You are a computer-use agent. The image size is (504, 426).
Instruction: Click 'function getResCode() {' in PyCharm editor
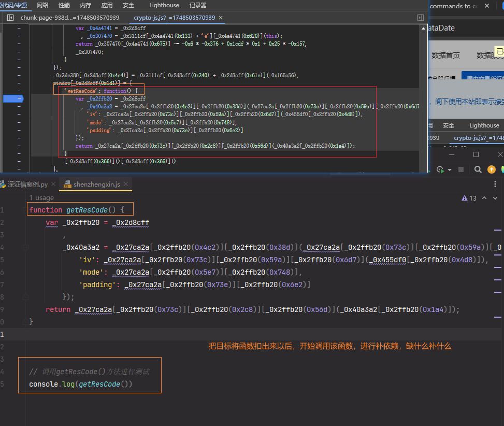[77, 210]
